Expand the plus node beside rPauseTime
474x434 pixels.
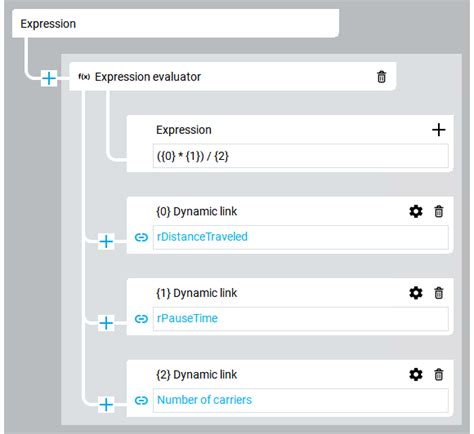[x=106, y=323]
